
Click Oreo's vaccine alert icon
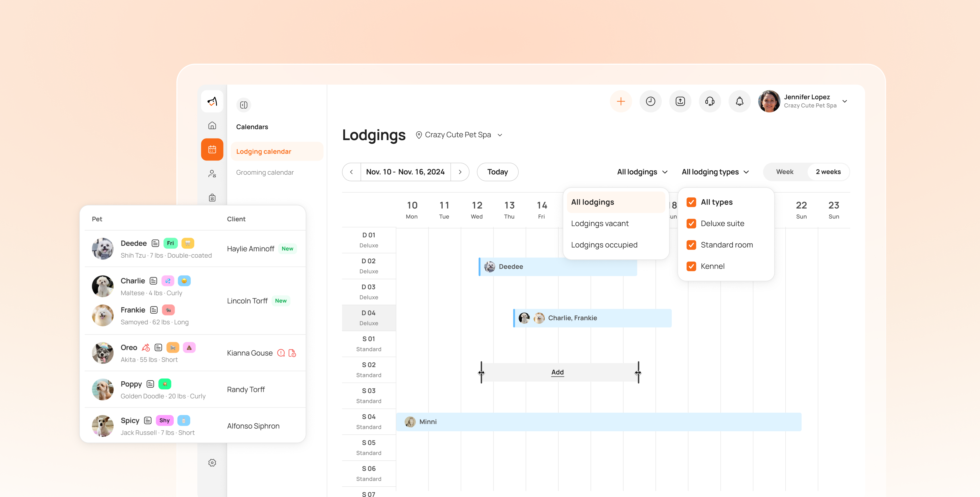[146, 348]
